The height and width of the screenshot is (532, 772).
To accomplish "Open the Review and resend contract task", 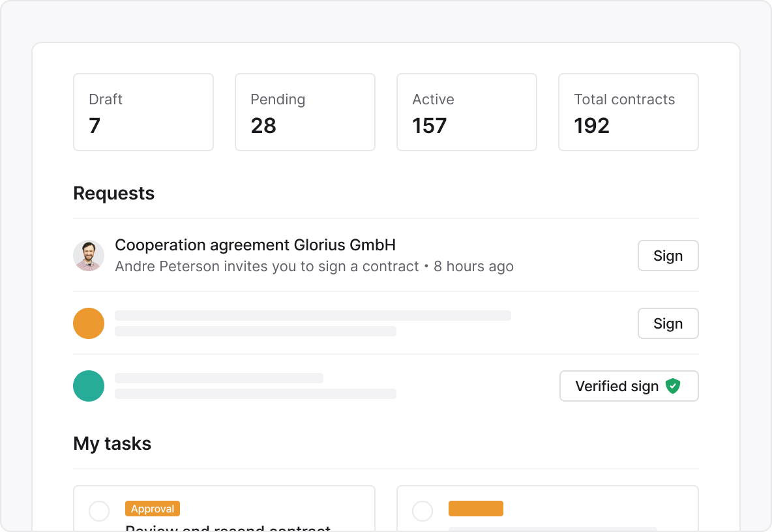I will pyautogui.click(x=228, y=527).
